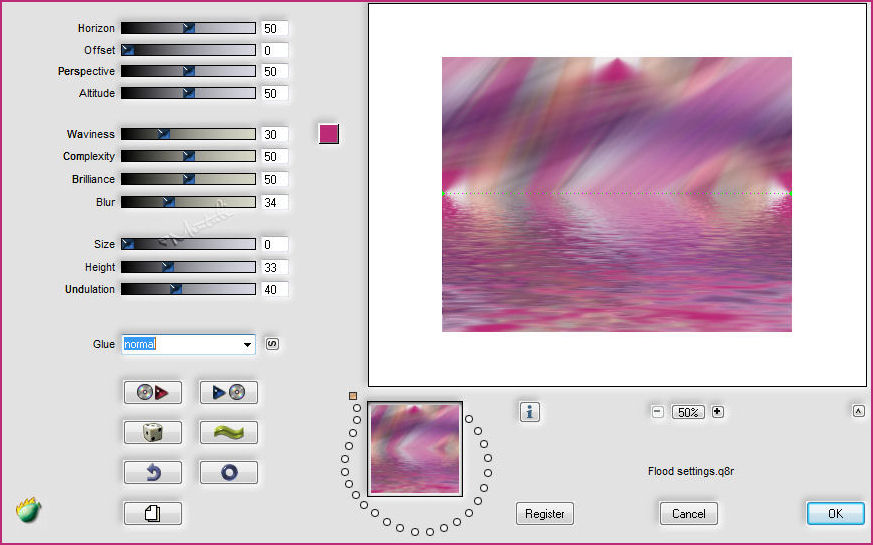Click the blue undo arrow button
This screenshot has width=873, height=545.
point(152,472)
